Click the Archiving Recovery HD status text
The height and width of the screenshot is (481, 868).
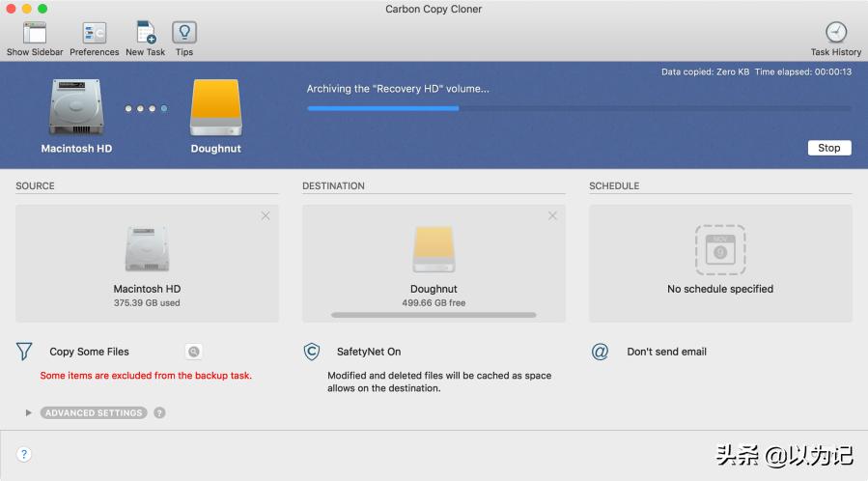click(x=398, y=89)
